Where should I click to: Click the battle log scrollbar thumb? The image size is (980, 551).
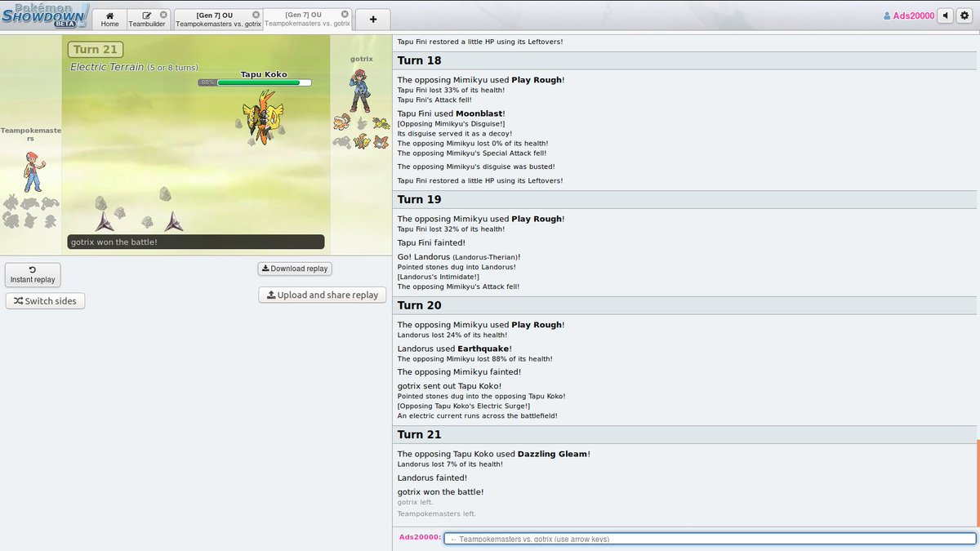(x=978, y=483)
